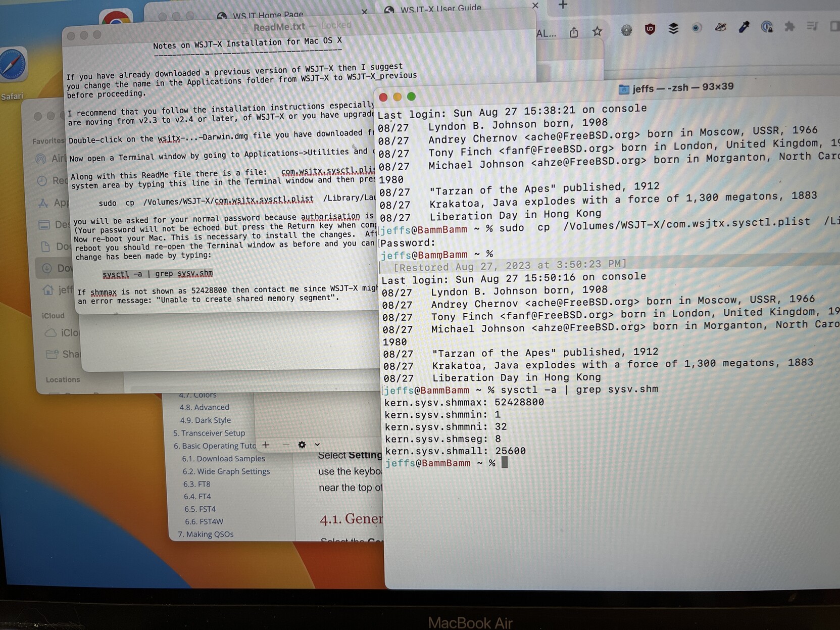840x630 pixels.
Task: Switch to the WSJT Home Page tab
Action: click(x=268, y=15)
